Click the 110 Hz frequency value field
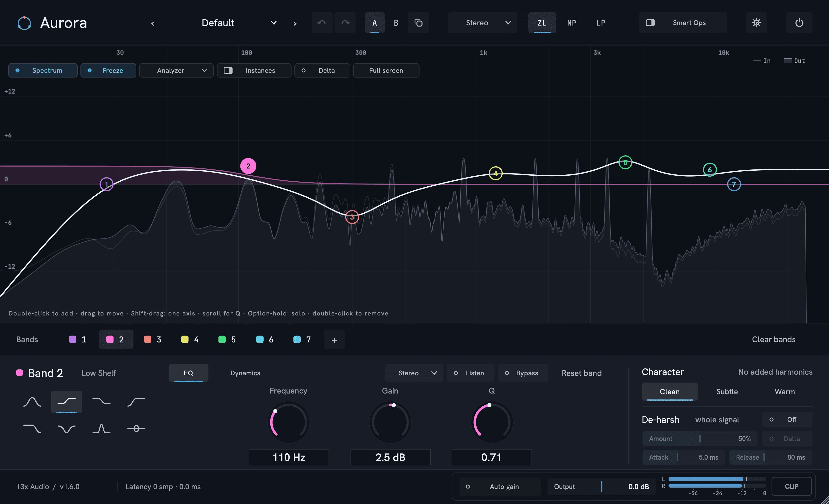829x504 pixels. [289, 457]
